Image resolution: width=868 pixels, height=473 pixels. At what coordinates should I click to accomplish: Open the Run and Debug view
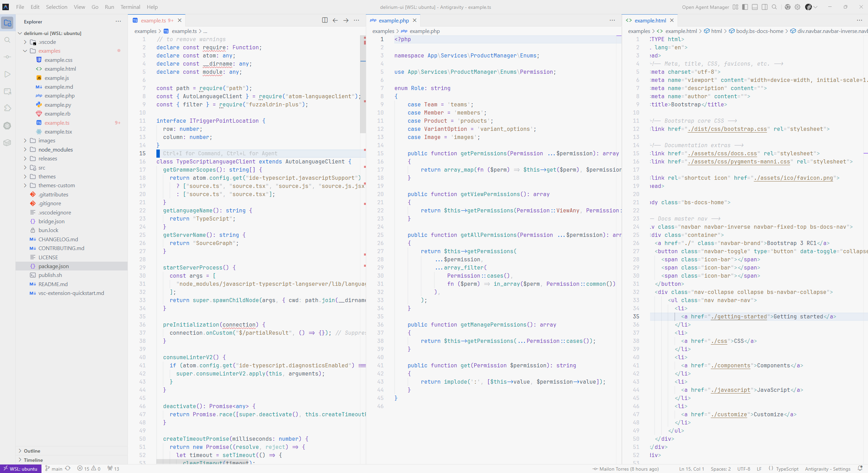(x=7, y=74)
